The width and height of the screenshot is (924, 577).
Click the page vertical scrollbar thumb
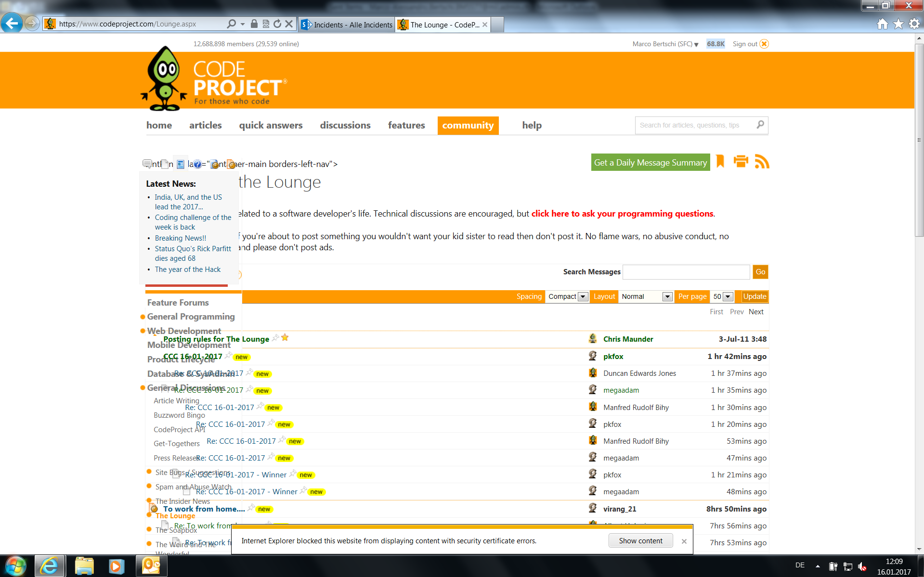(919, 140)
